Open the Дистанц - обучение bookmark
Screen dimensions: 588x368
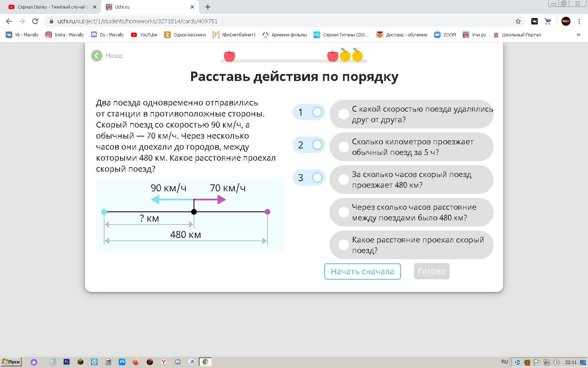pyautogui.click(x=402, y=35)
